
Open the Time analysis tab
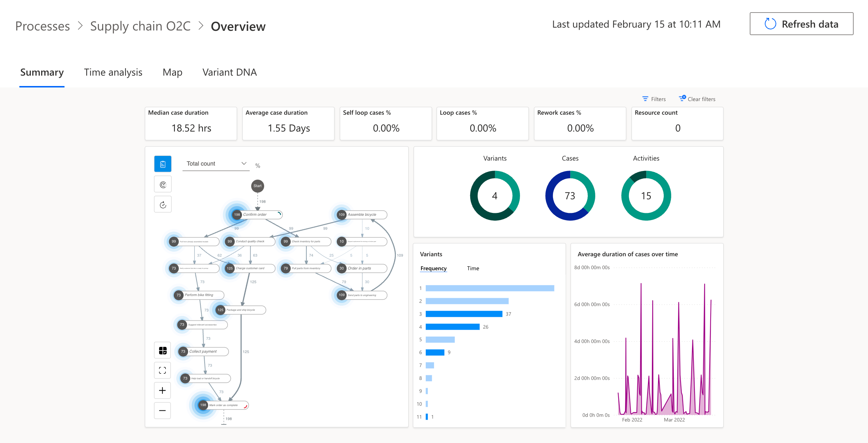pos(113,72)
